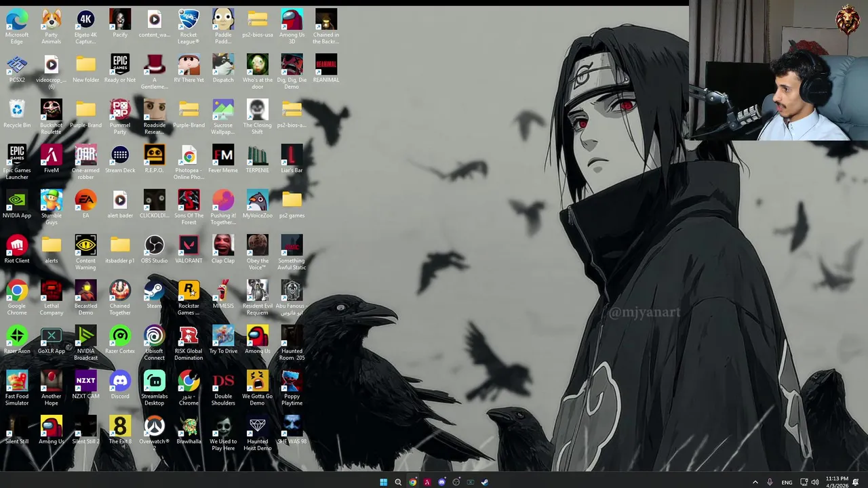This screenshot has height=488, width=868.
Task: Click the OBS Studio taskbar icon
Action: click(456, 482)
